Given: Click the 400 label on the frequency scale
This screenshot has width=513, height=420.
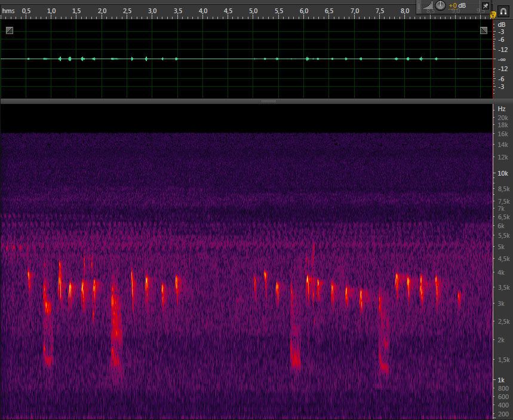Looking at the screenshot, I should click(x=503, y=405).
